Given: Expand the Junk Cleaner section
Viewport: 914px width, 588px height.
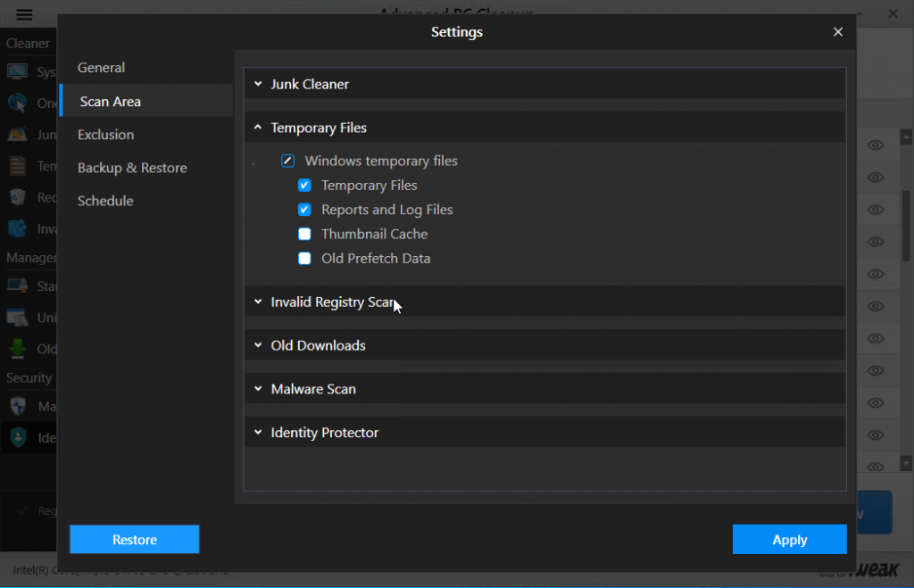Looking at the screenshot, I should pyautogui.click(x=544, y=84).
